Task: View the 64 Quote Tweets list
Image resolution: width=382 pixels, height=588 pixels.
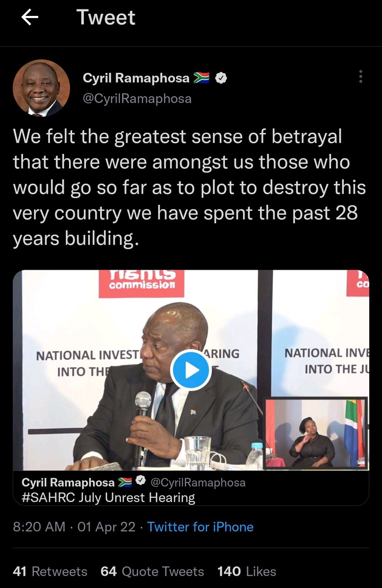Action: click(x=152, y=571)
